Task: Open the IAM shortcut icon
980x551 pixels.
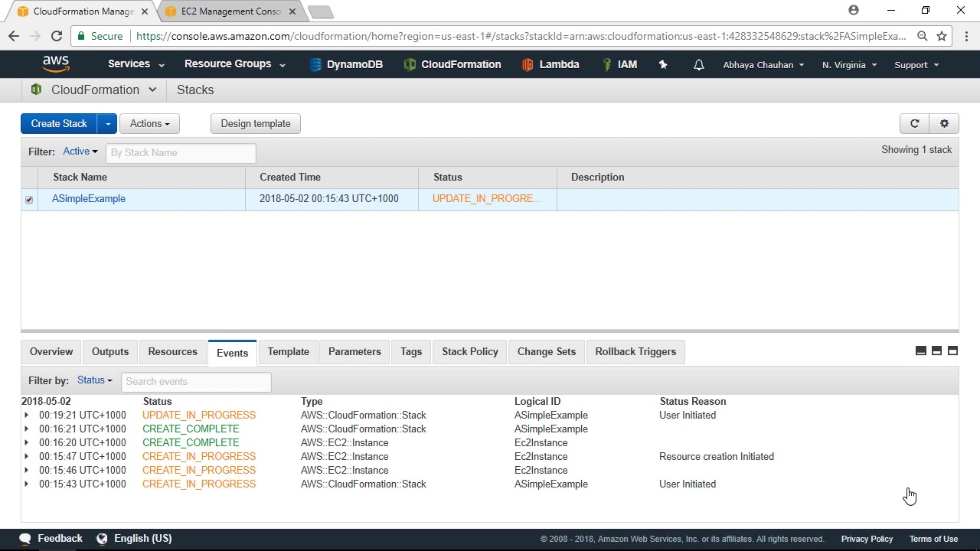Action: click(607, 65)
